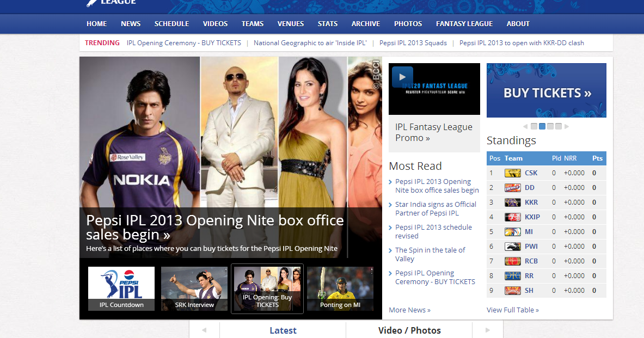Open the STATS menu item
Image resolution: width=644 pixels, height=338 pixels.
coord(328,24)
